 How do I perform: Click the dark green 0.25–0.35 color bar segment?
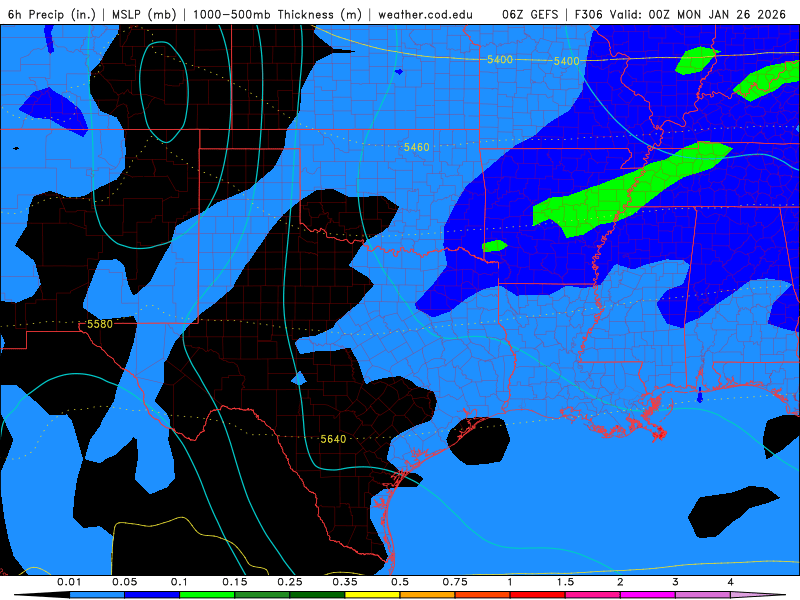click(x=317, y=595)
